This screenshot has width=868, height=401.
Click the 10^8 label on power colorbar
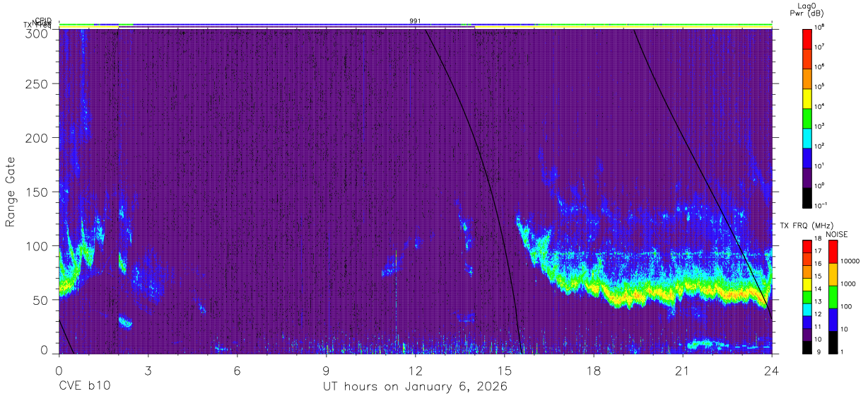(821, 27)
